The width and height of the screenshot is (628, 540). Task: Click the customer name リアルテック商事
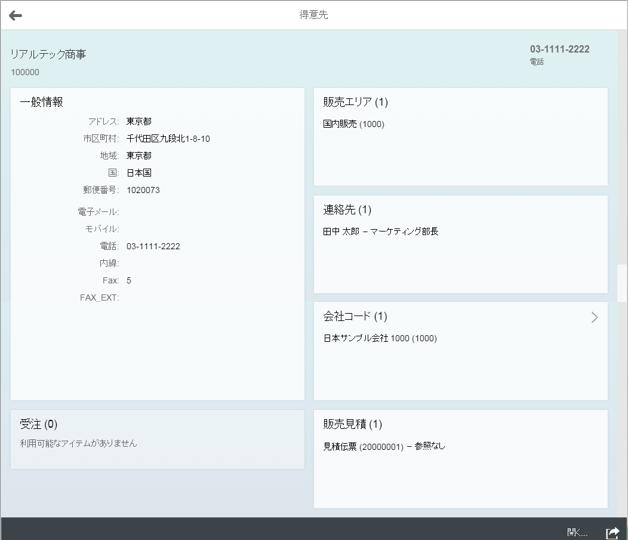(x=48, y=54)
